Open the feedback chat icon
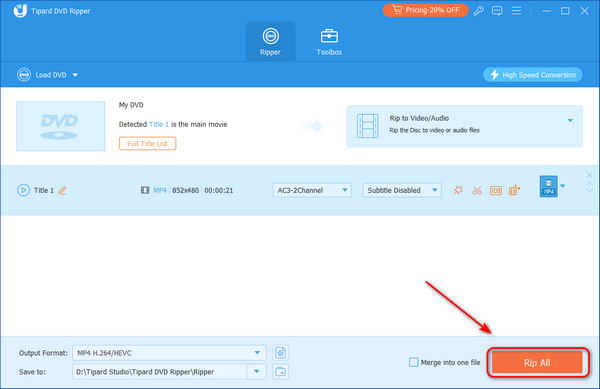The width and height of the screenshot is (600, 389). 497,11
